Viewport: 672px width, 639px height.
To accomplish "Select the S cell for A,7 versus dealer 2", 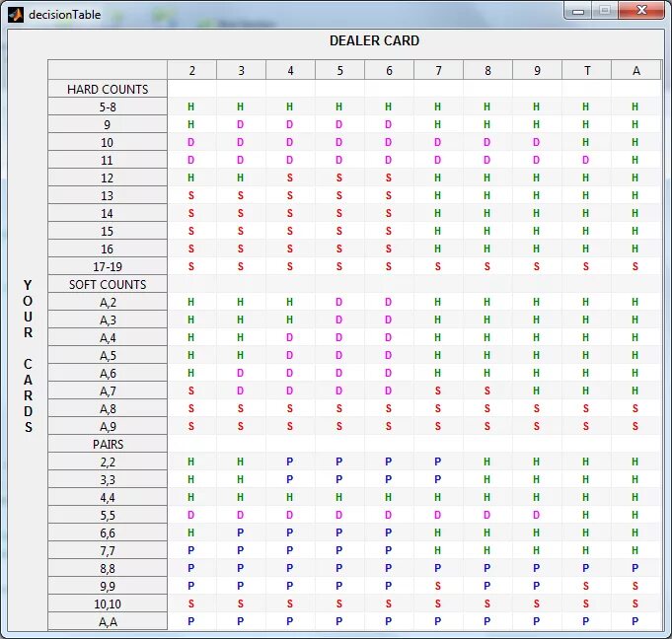I will tap(191, 390).
